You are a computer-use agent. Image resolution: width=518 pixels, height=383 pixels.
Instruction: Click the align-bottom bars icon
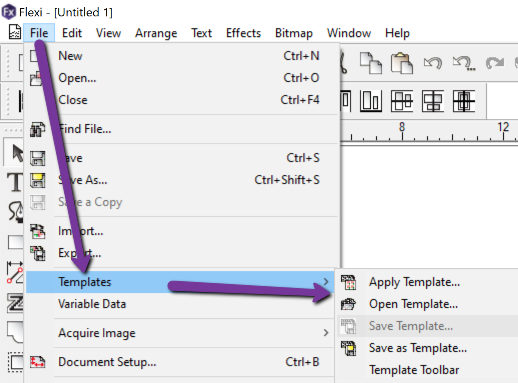tap(371, 101)
